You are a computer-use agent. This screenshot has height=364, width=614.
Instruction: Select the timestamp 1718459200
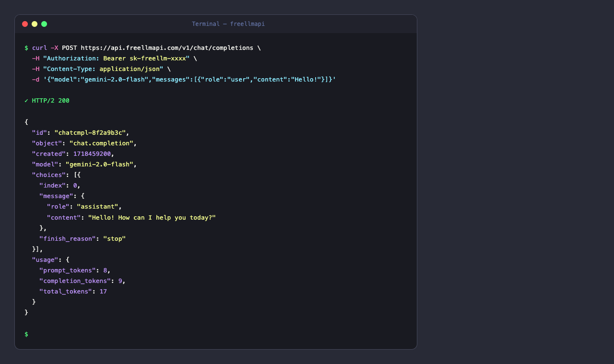pos(92,154)
